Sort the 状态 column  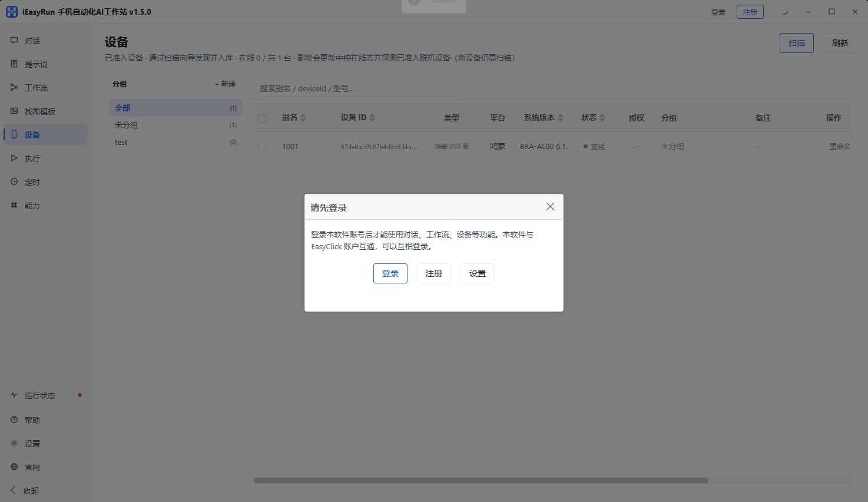pos(602,118)
